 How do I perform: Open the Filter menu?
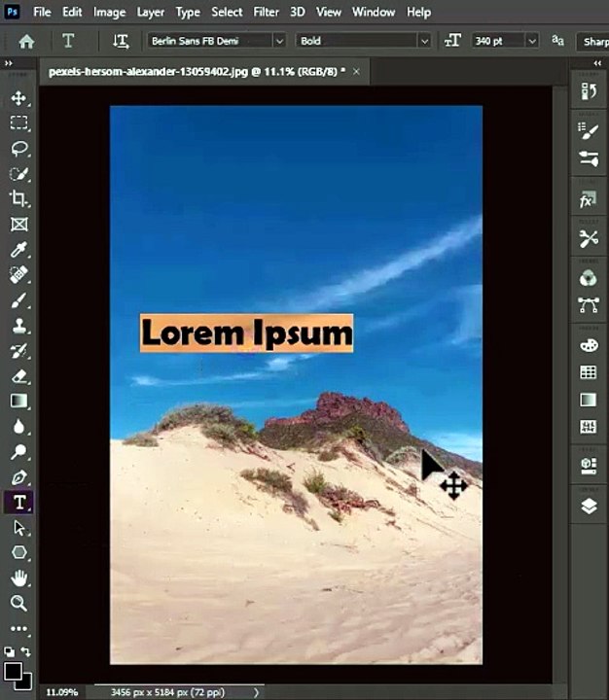click(266, 12)
